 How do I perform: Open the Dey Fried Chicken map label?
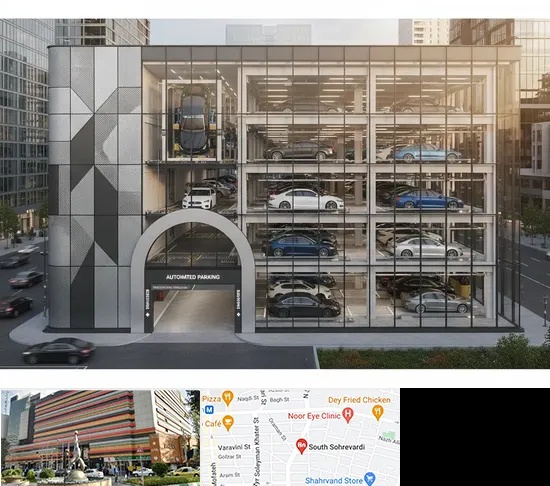(359, 400)
